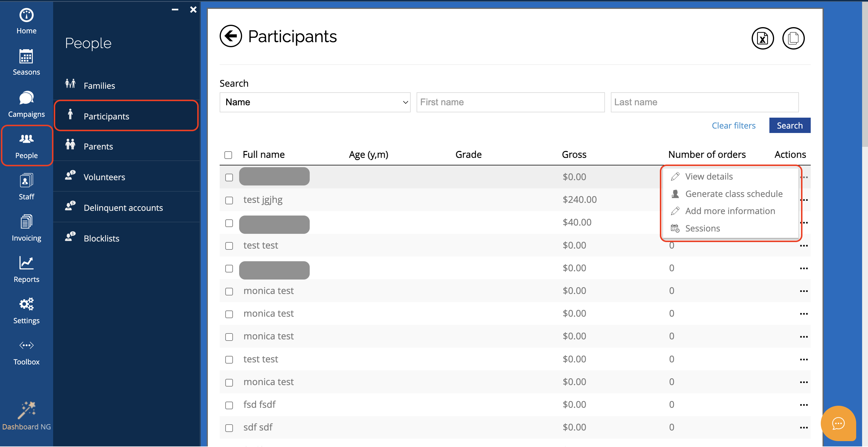This screenshot has height=447, width=868.
Task: Open the Seasons calendar icon
Action: pos(26,62)
